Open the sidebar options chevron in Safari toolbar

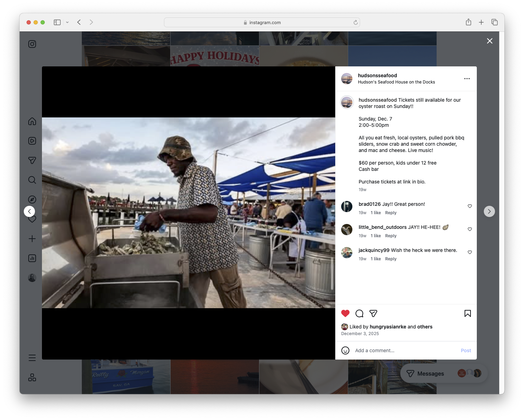click(x=67, y=22)
